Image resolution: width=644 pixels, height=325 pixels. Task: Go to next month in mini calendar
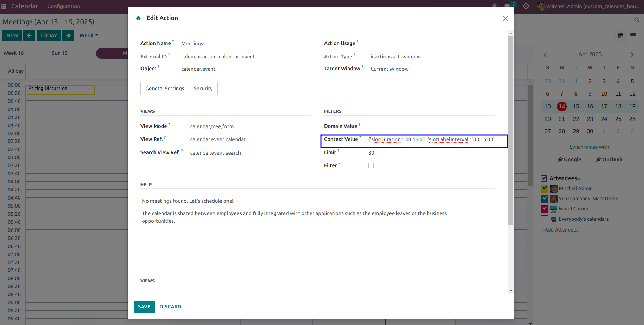pyautogui.click(x=632, y=54)
